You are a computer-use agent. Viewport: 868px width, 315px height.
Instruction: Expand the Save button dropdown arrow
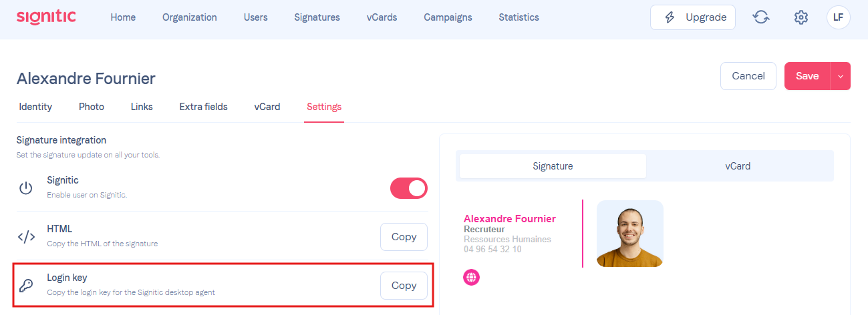pos(840,76)
